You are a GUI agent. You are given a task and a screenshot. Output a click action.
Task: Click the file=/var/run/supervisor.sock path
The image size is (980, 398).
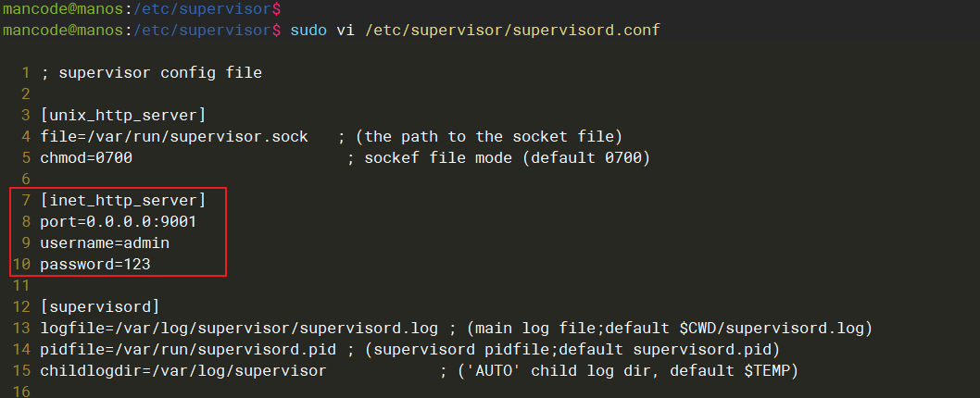[179, 136]
